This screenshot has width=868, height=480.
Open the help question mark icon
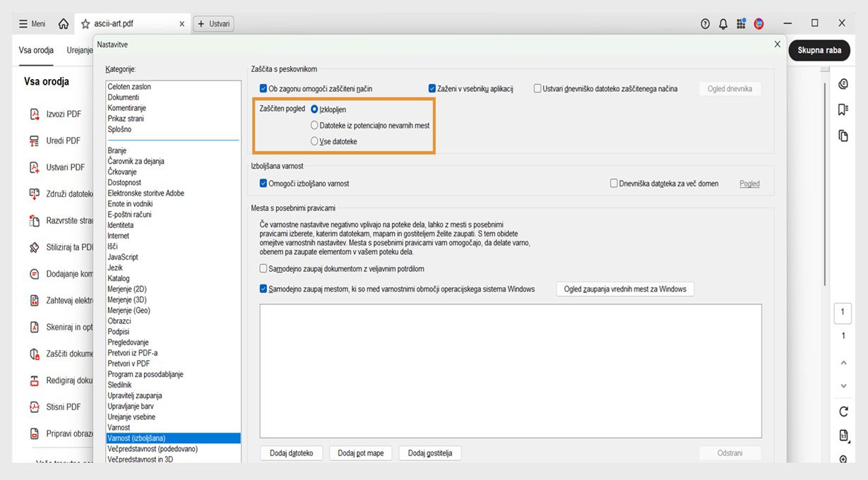pos(705,24)
